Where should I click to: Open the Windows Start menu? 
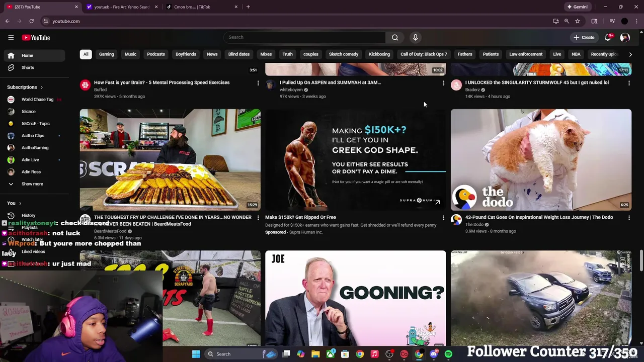coord(196,354)
